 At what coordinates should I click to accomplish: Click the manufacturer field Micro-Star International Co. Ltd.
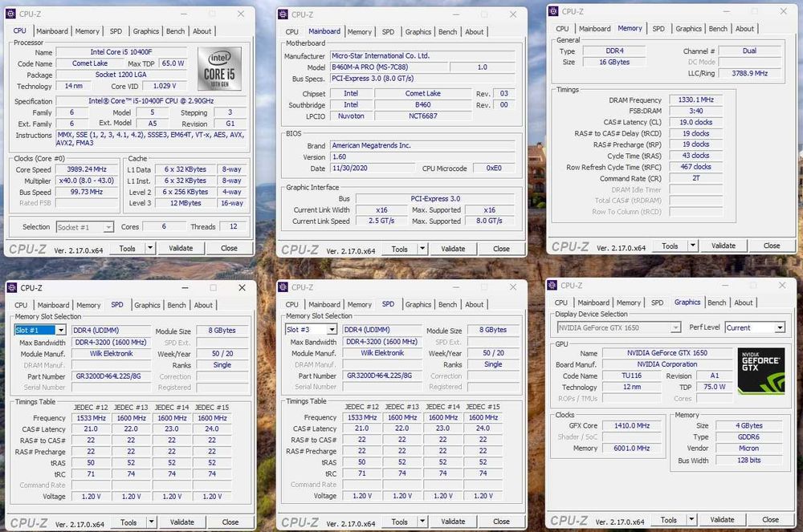point(422,55)
